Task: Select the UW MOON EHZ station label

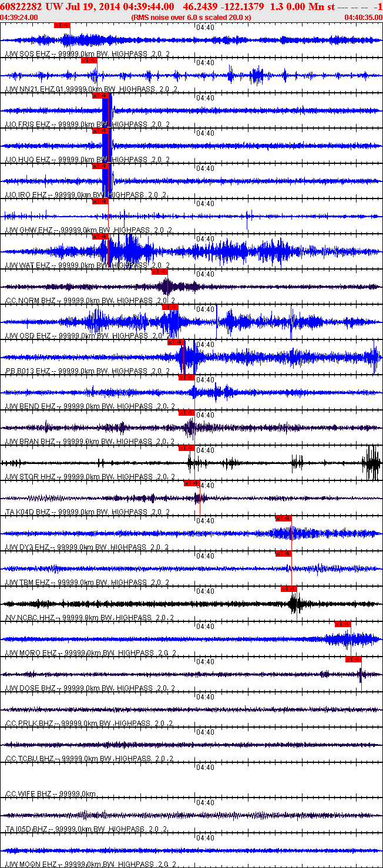Action: click(31, 864)
